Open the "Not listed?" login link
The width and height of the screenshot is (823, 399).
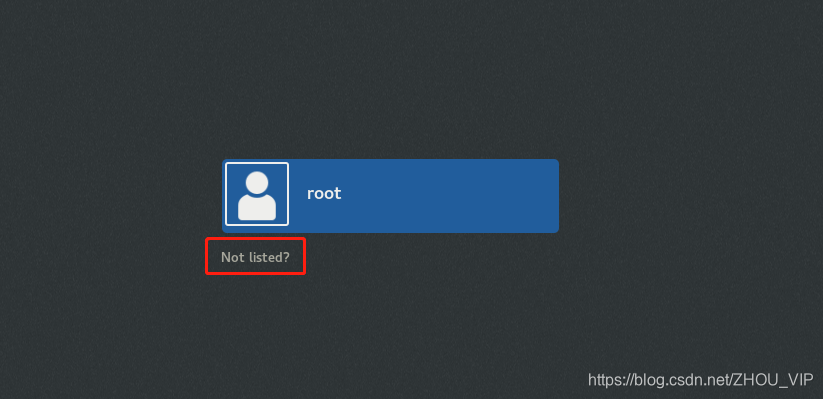[x=255, y=257]
